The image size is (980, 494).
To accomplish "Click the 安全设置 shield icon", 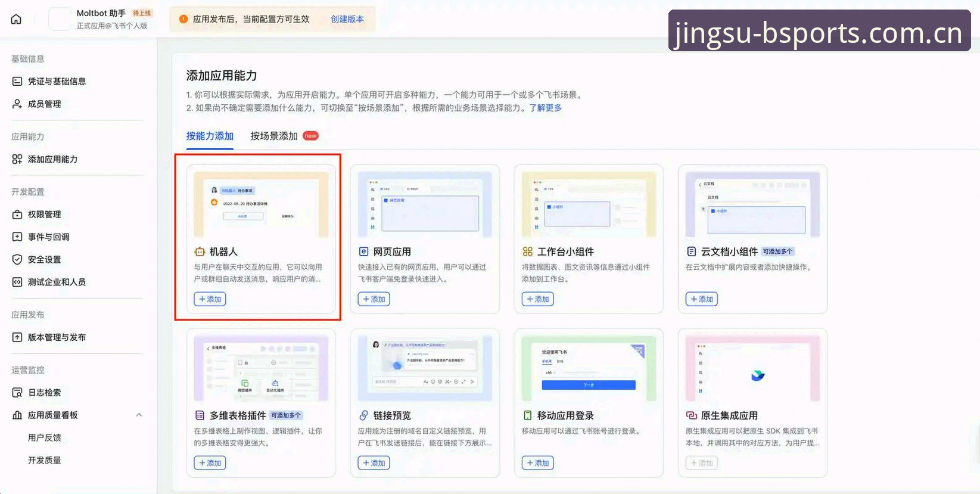I will click(17, 259).
